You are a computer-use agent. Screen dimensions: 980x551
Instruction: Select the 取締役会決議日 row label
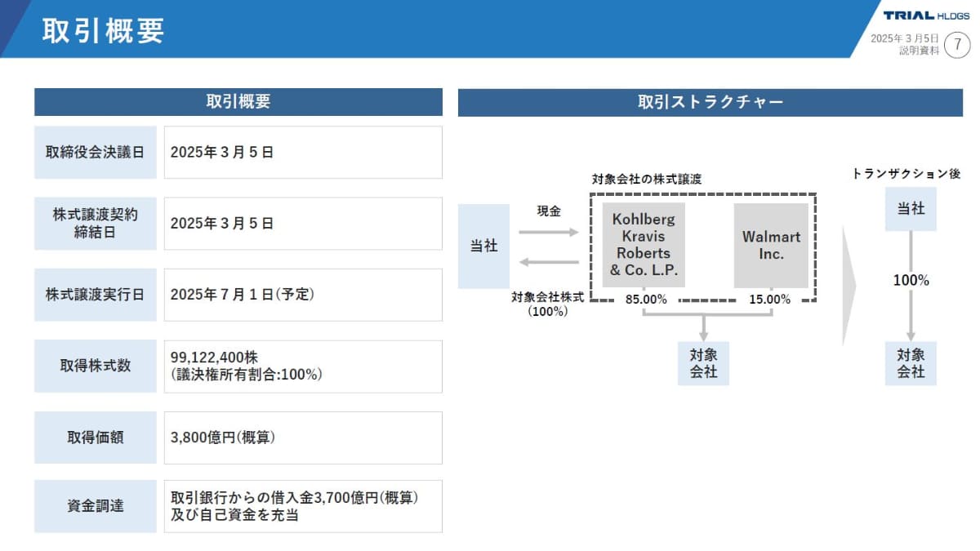click(96, 152)
